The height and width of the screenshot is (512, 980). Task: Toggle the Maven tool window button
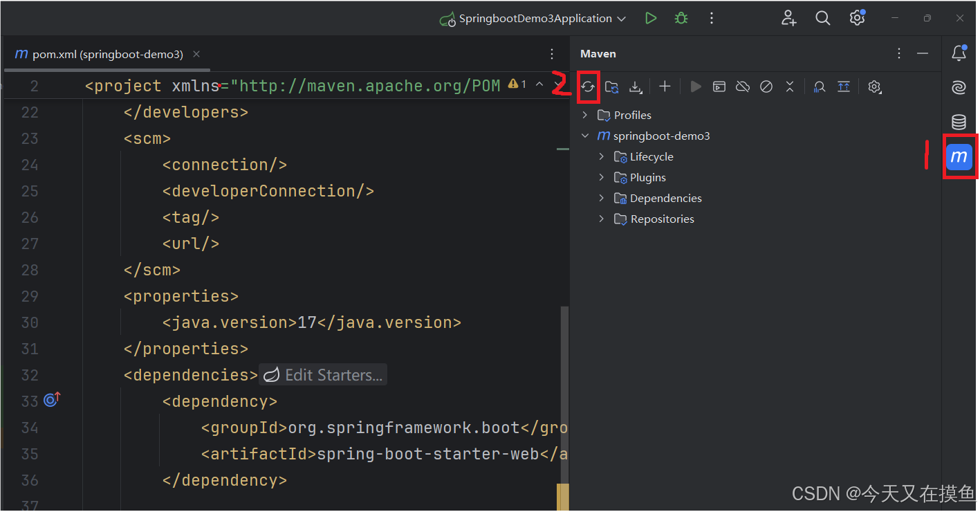959,157
